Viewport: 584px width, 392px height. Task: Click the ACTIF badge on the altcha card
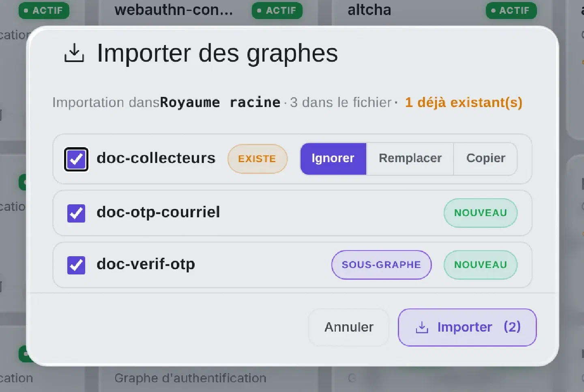pos(511,11)
